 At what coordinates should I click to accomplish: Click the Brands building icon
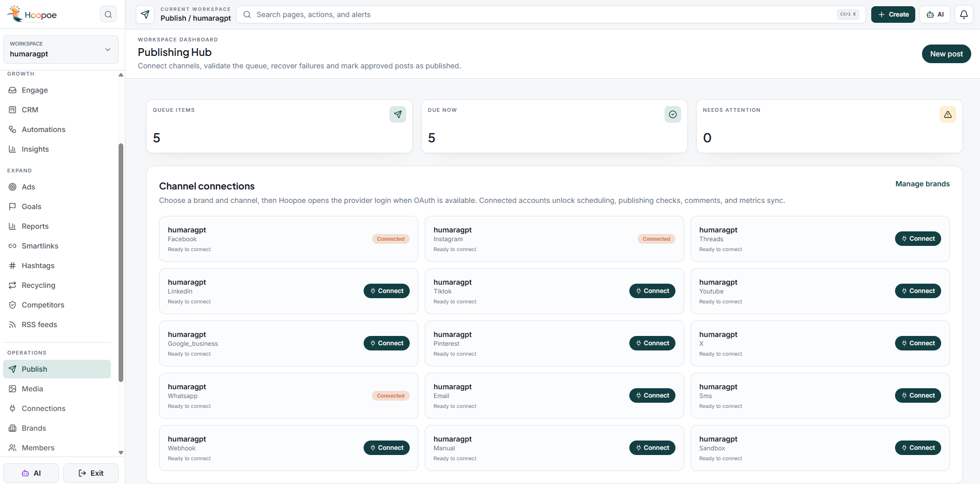pyautogui.click(x=12, y=428)
